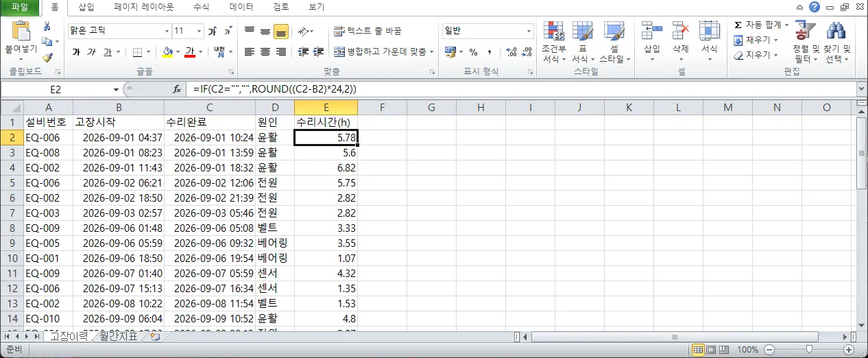The image size is (868, 358).
Task: Open the text orientation icon
Action: pos(303,31)
